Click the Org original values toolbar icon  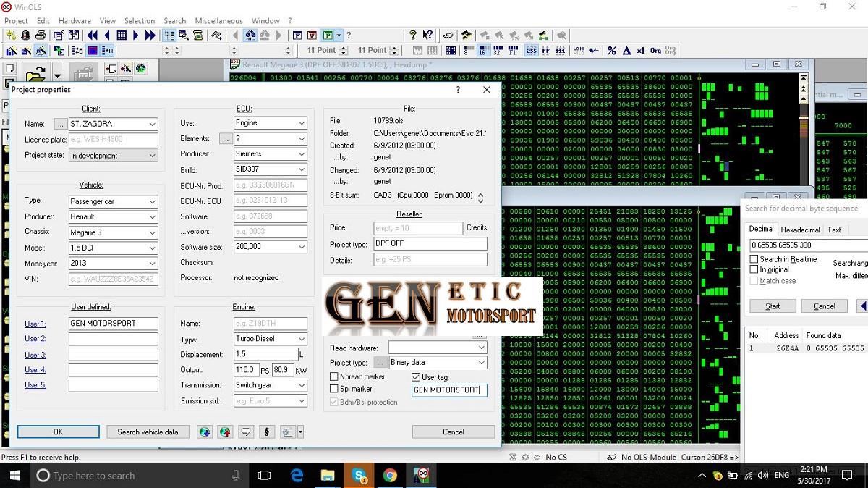pyautogui.click(x=655, y=51)
